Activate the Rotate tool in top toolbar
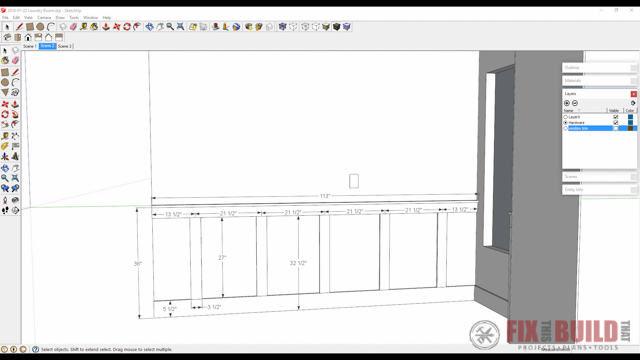 click(x=127, y=27)
